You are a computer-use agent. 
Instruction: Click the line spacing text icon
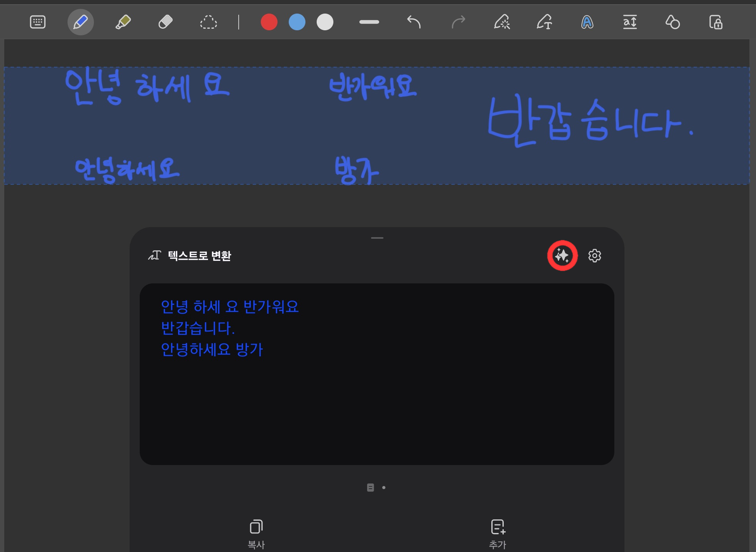tap(629, 22)
